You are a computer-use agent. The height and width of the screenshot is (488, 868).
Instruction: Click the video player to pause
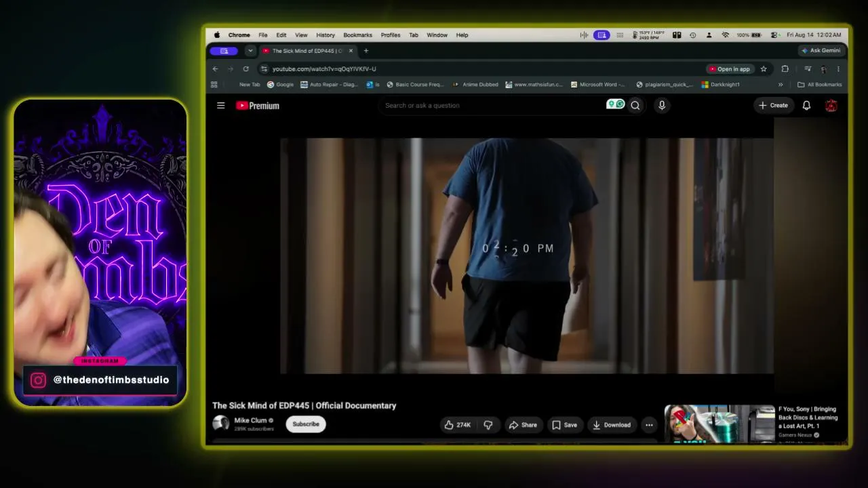[527, 256]
